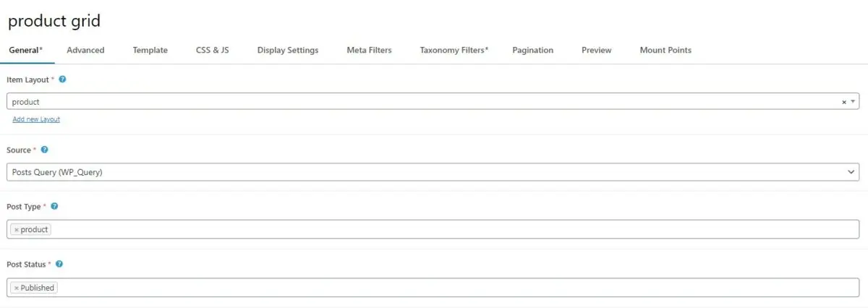View the Preview tab
The image size is (868, 308).
(596, 51)
